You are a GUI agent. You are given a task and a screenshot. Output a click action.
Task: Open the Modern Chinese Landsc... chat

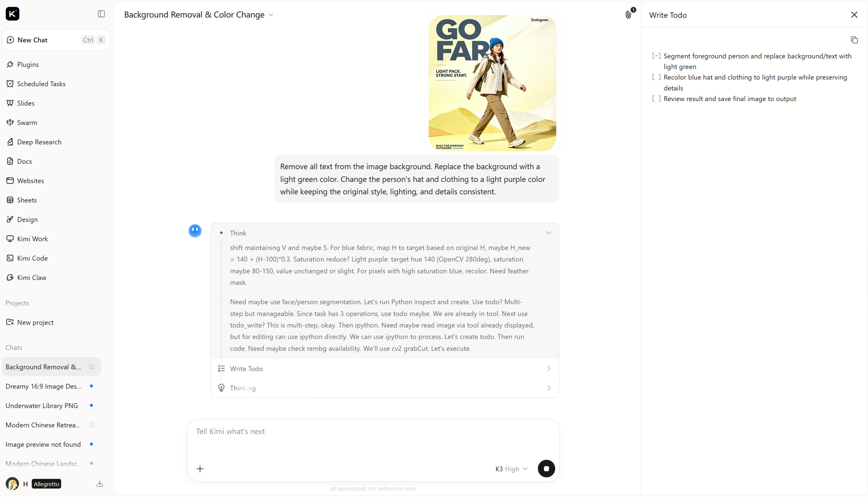51,464
